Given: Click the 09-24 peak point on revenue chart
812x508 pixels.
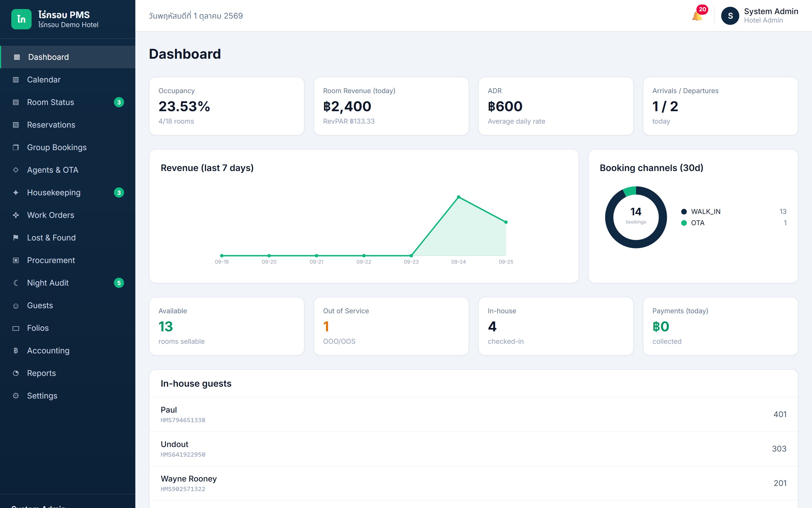Looking at the screenshot, I should pyautogui.click(x=459, y=197).
